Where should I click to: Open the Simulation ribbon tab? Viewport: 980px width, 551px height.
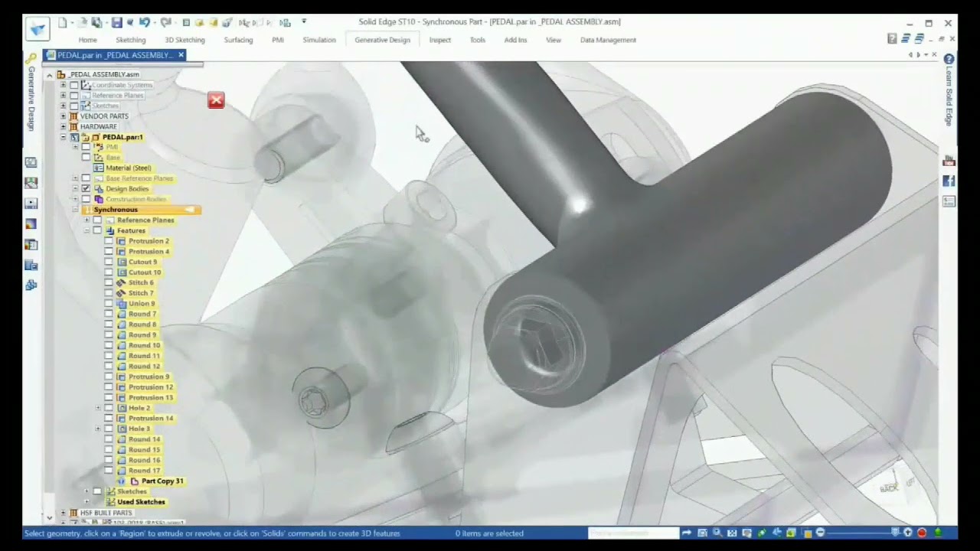319,40
